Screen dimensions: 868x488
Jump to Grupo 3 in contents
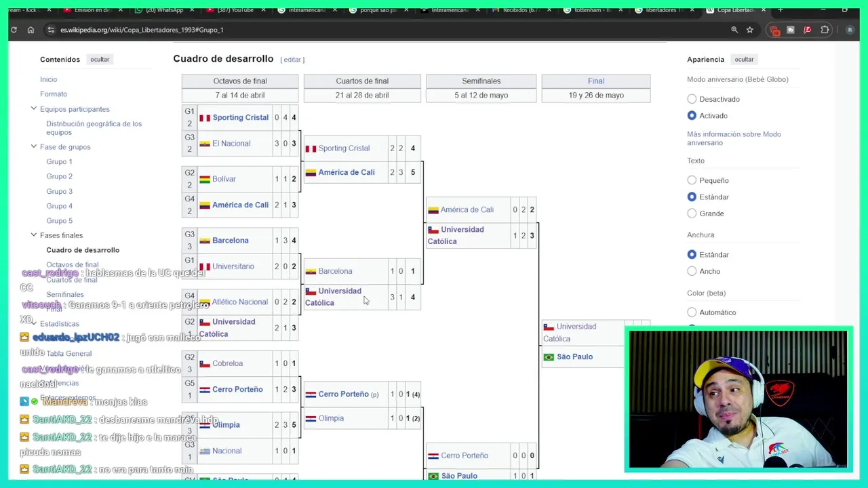click(59, 191)
